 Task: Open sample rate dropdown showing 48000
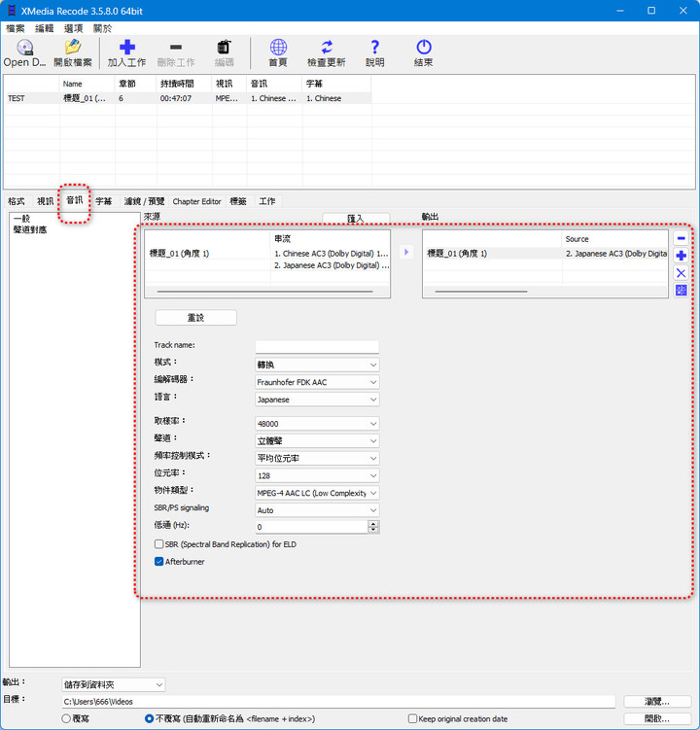[x=317, y=423]
